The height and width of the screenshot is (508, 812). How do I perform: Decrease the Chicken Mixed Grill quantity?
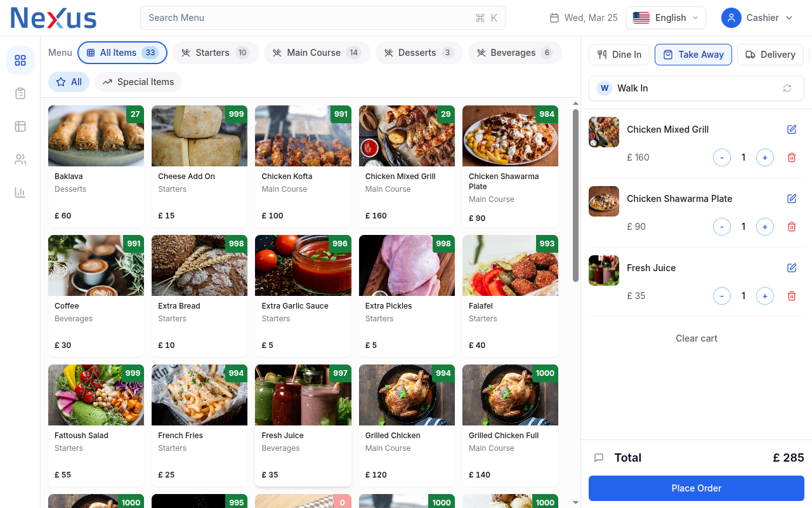point(722,157)
